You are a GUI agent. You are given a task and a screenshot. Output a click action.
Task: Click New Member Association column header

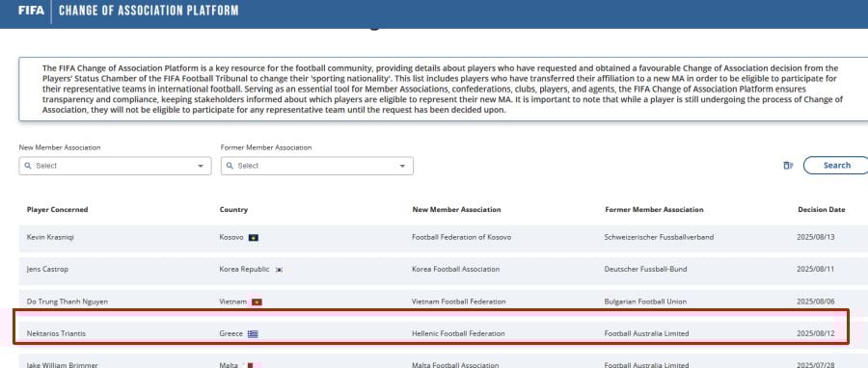tap(456, 210)
